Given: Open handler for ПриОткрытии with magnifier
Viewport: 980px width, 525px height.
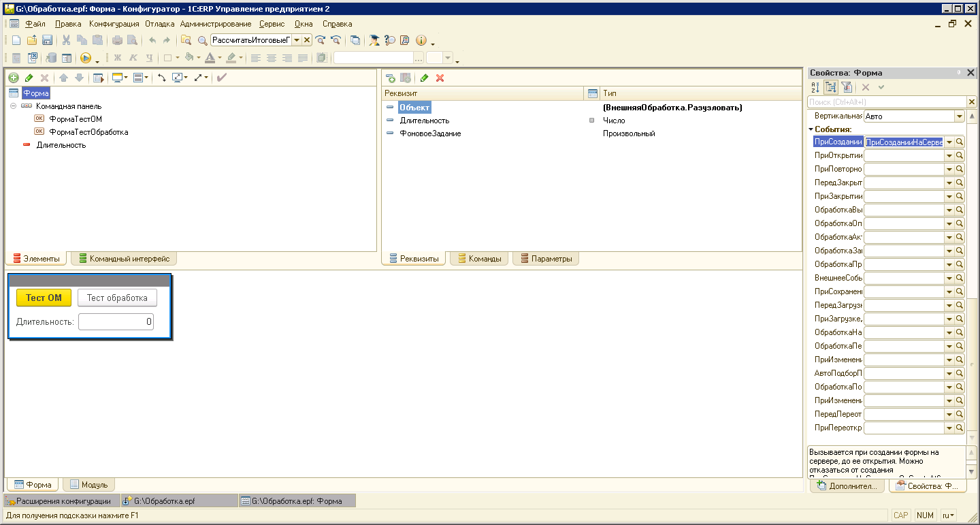Looking at the screenshot, I should click(960, 156).
